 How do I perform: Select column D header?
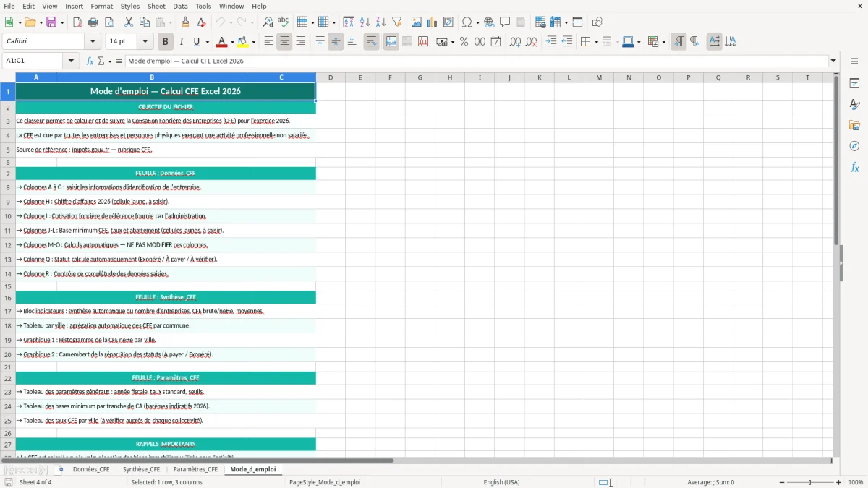(x=331, y=77)
